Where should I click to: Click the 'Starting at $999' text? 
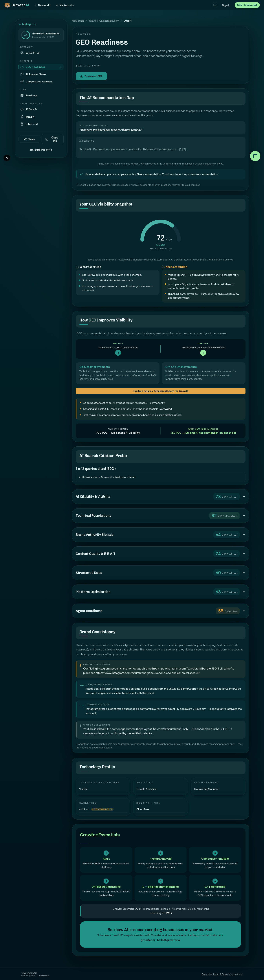coord(161,913)
